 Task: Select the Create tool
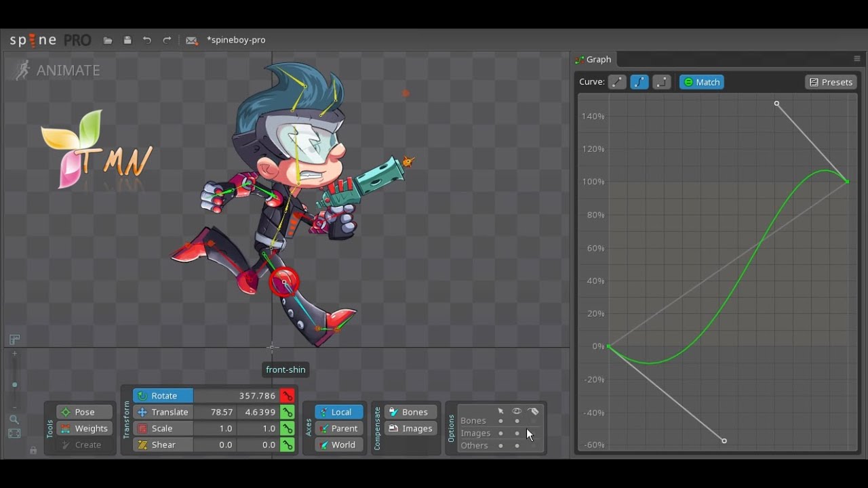point(85,445)
